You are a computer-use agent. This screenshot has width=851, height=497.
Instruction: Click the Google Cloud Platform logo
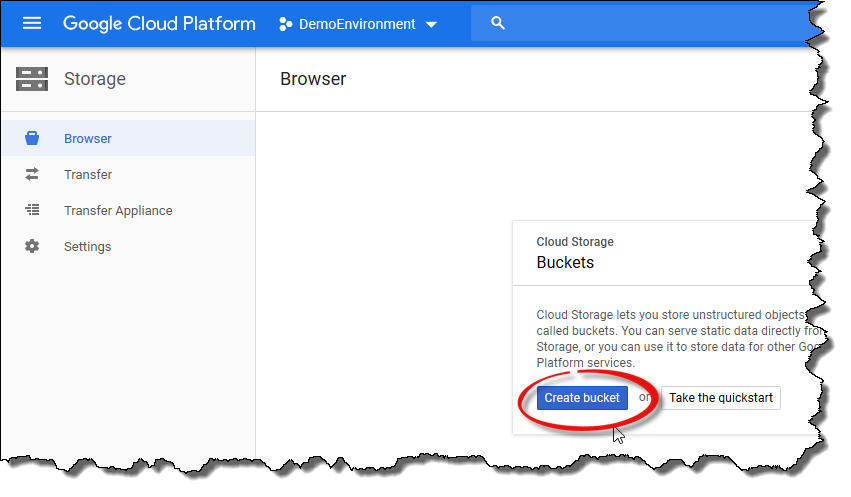[159, 23]
